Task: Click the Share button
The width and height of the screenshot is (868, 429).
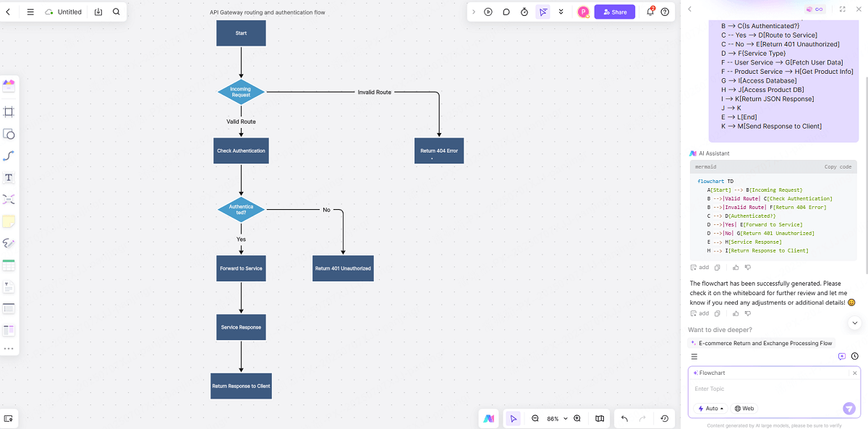Action: point(615,12)
